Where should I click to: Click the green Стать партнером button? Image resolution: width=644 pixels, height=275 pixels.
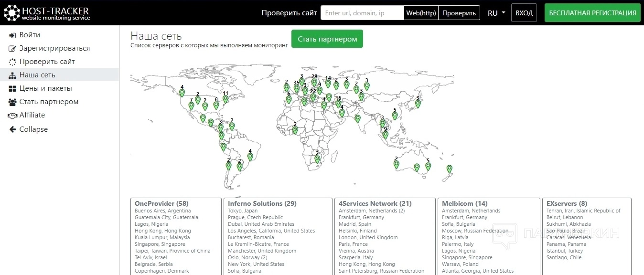[327, 39]
